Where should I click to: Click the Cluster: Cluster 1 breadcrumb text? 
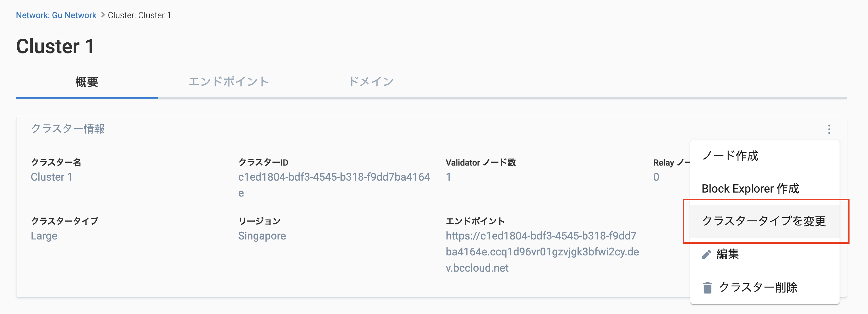(139, 15)
